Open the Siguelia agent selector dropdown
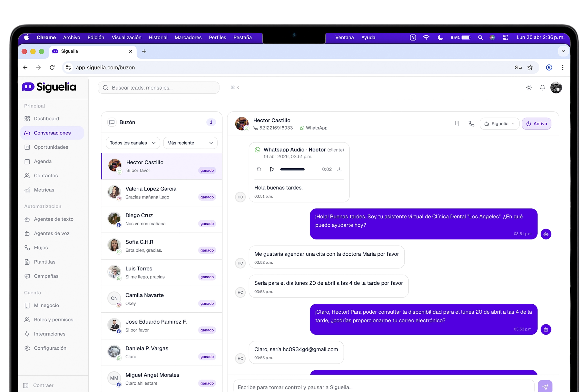Screen dimensions: 588x392 click(499, 123)
